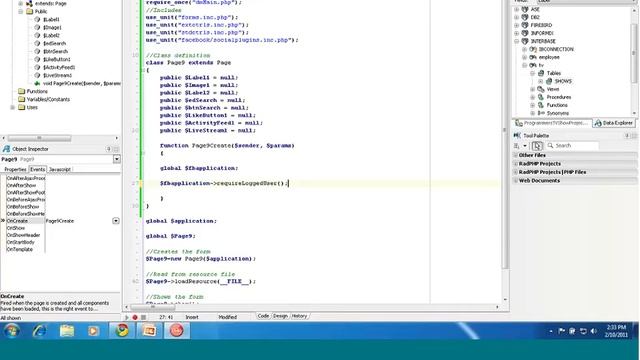Screen dimensions: 640x360
Task: Switch to the Code view tab
Action: click(263, 316)
